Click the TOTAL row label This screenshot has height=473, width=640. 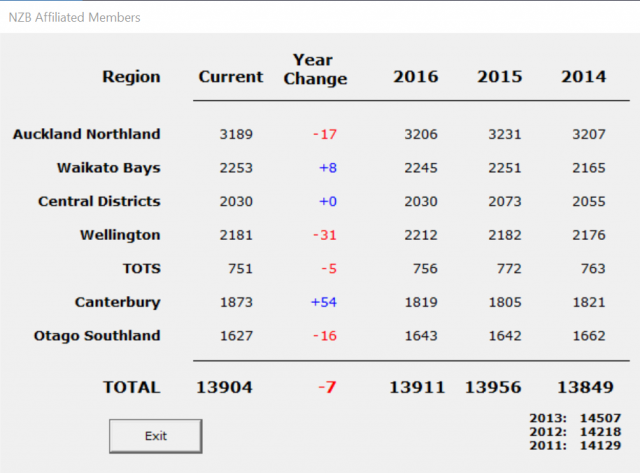131,387
